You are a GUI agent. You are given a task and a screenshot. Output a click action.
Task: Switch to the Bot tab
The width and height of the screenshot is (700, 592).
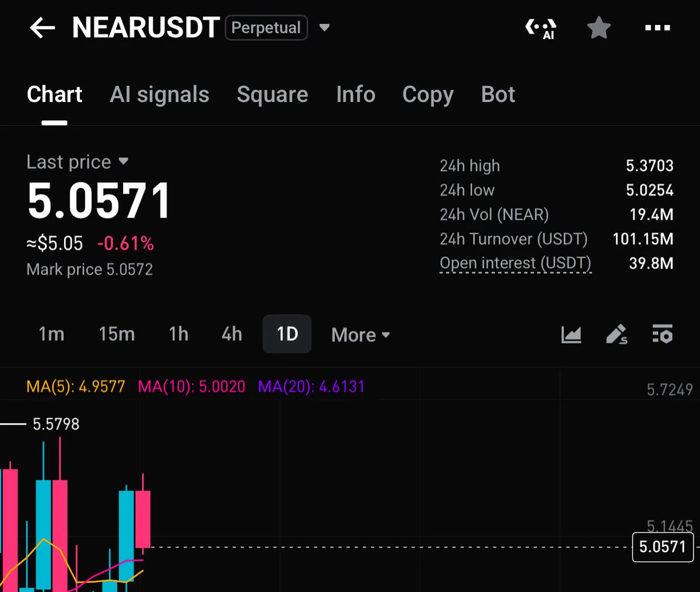pyautogui.click(x=498, y=94)
